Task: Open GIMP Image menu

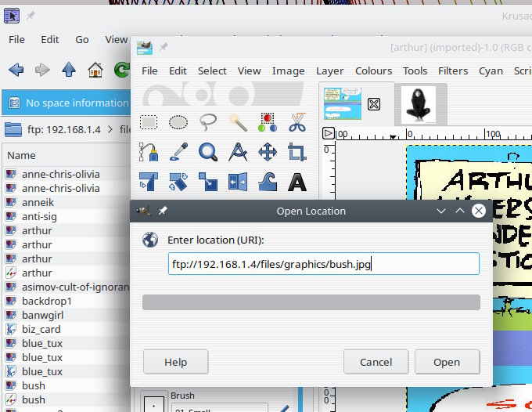Action: [289, 70]
